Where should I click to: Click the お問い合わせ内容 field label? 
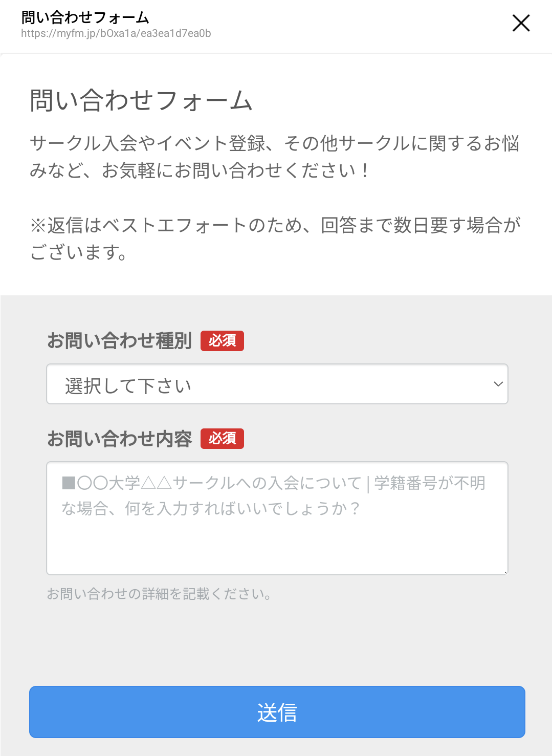coord(119,439)
